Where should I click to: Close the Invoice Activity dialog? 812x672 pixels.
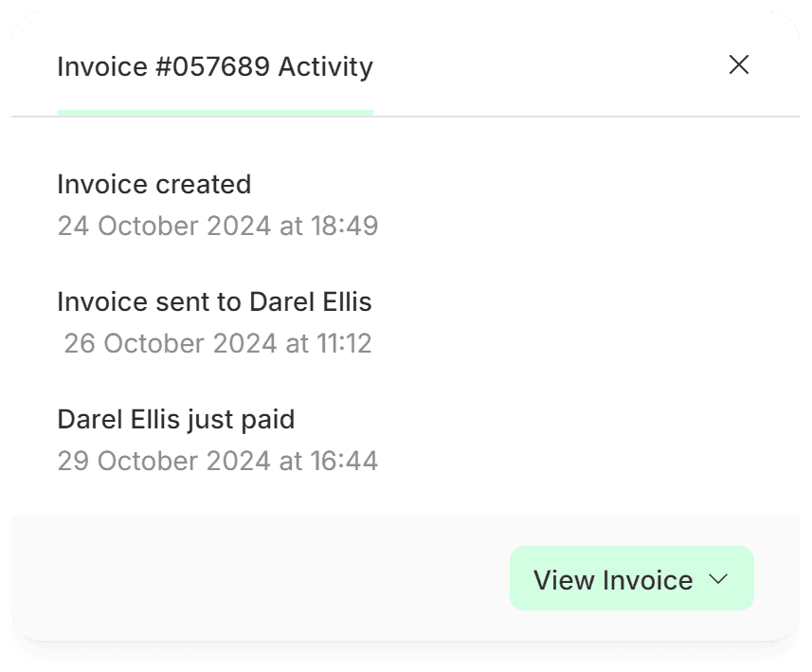[x=738, y=64]
